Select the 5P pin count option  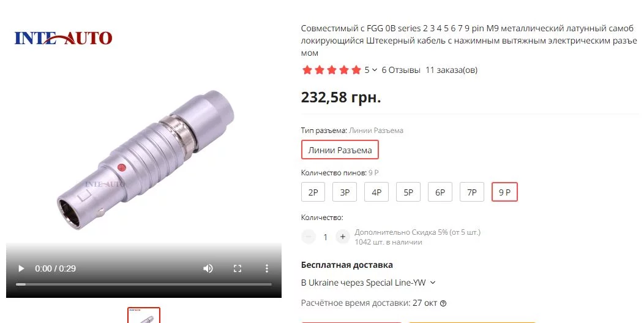tap(408, 192)
